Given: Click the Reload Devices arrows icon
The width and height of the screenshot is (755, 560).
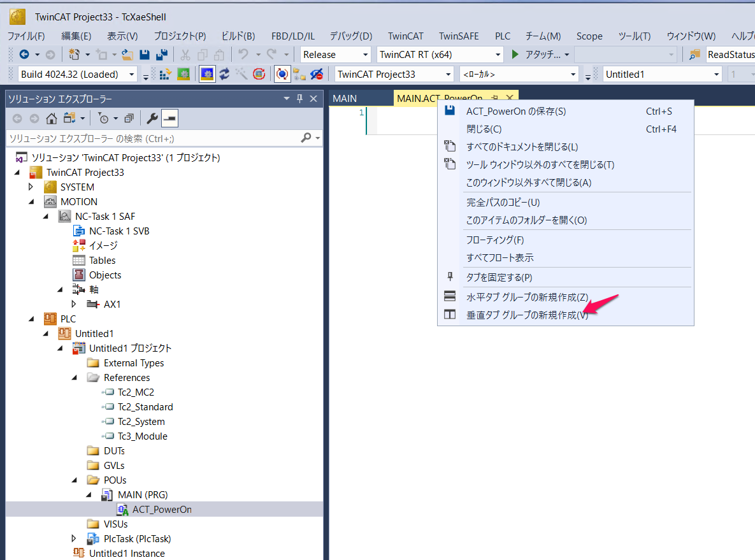Looking at the screenshot, I should (x=224, y=74).
